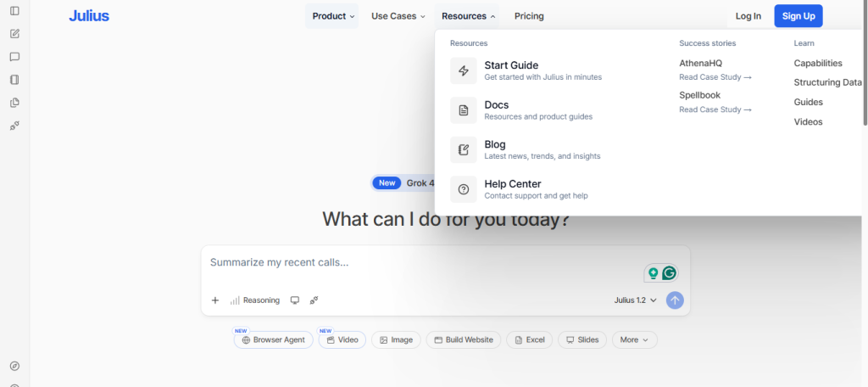Click the Docs document icon
Screen dimensions: 868x387
coord(464,110)
